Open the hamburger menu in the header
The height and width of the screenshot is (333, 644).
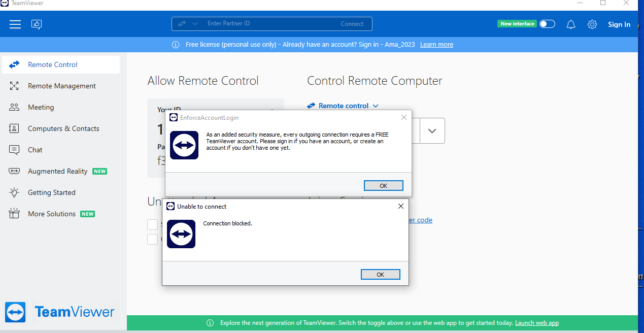tap(15, 24)
